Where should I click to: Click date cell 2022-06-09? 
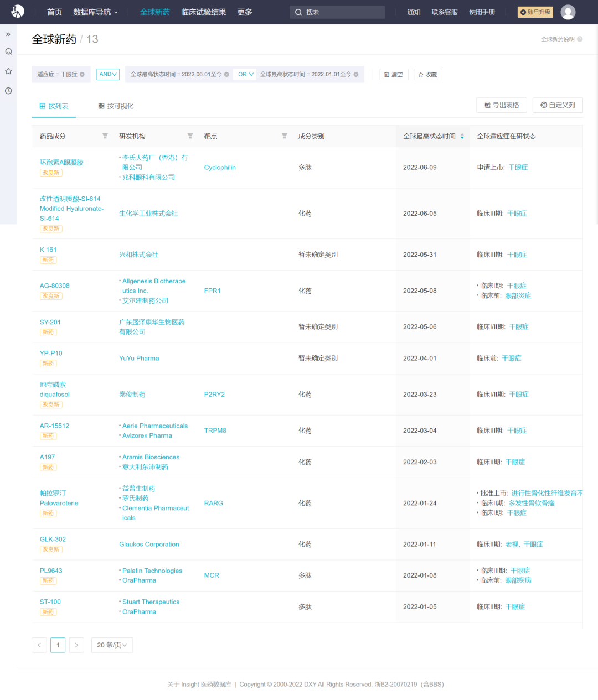coord(420,168)
